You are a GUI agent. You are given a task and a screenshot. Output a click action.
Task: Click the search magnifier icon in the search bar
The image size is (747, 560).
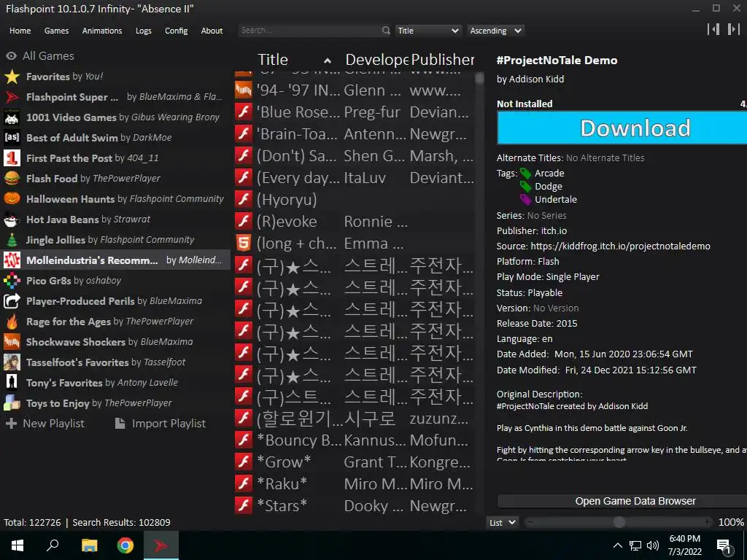tap(385, 31)
